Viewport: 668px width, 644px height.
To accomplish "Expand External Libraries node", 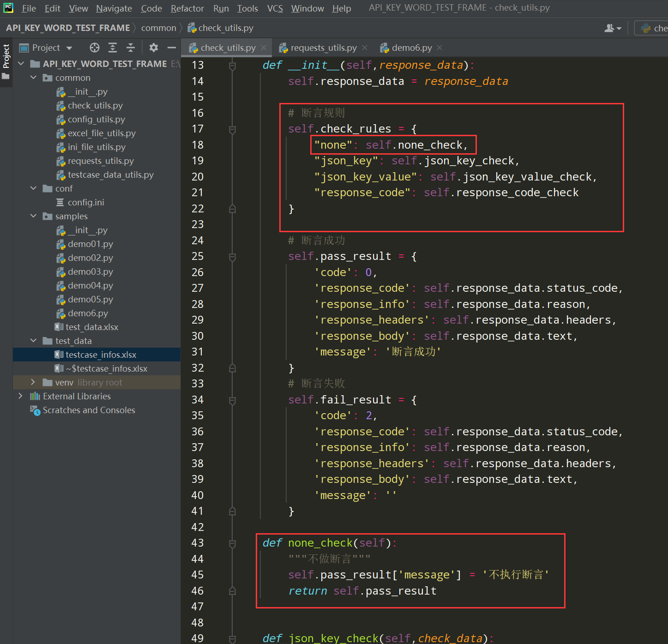I will pyautogui.click(x=21, y=396).
